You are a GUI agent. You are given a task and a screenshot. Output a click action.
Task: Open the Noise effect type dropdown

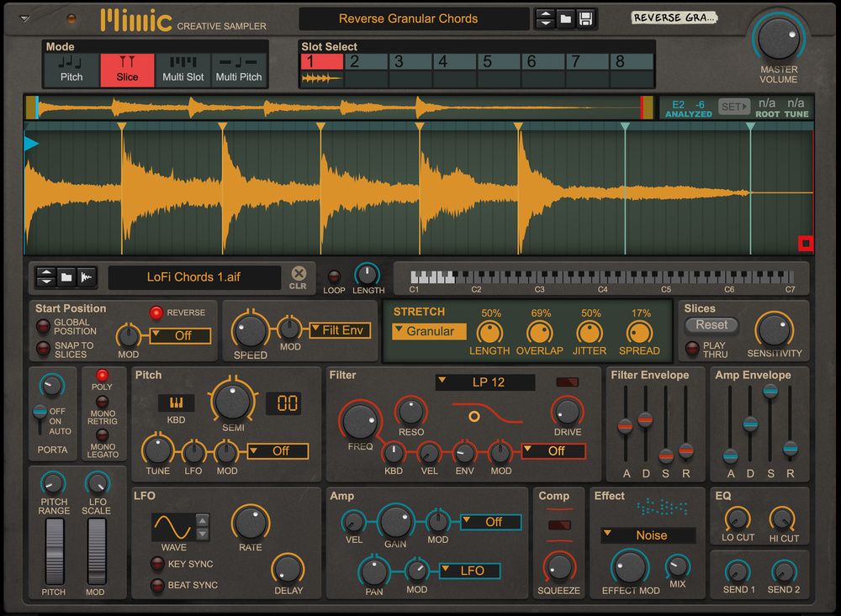[648, 535]
